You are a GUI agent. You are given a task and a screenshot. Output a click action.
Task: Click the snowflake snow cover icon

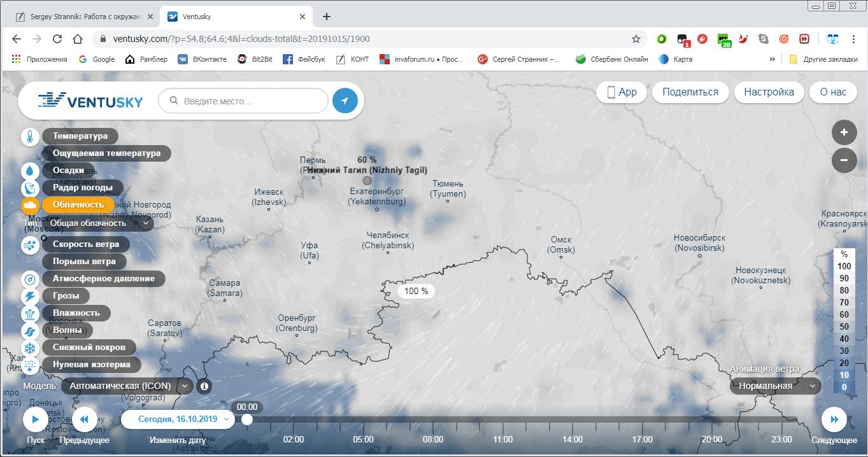click(x=30, y=348)
